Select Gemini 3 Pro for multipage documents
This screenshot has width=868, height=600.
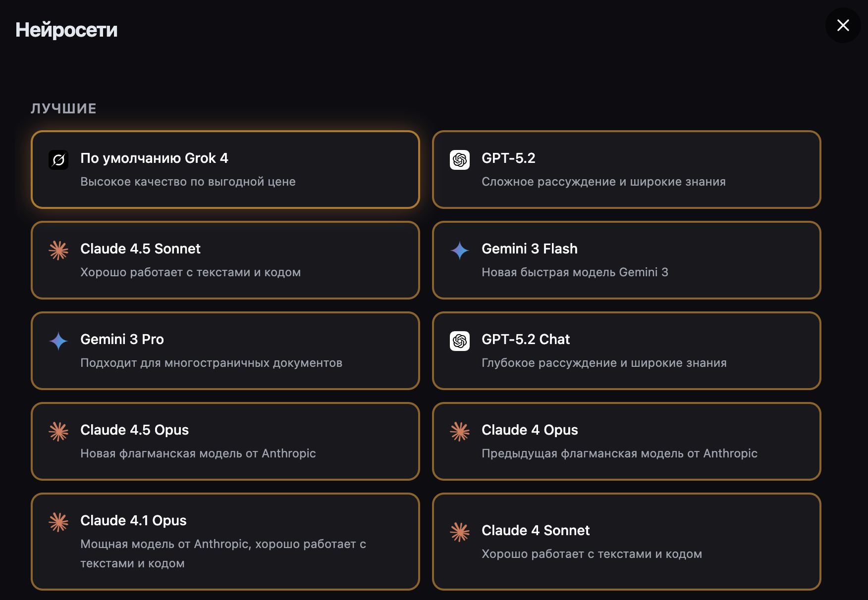[225, 350]
